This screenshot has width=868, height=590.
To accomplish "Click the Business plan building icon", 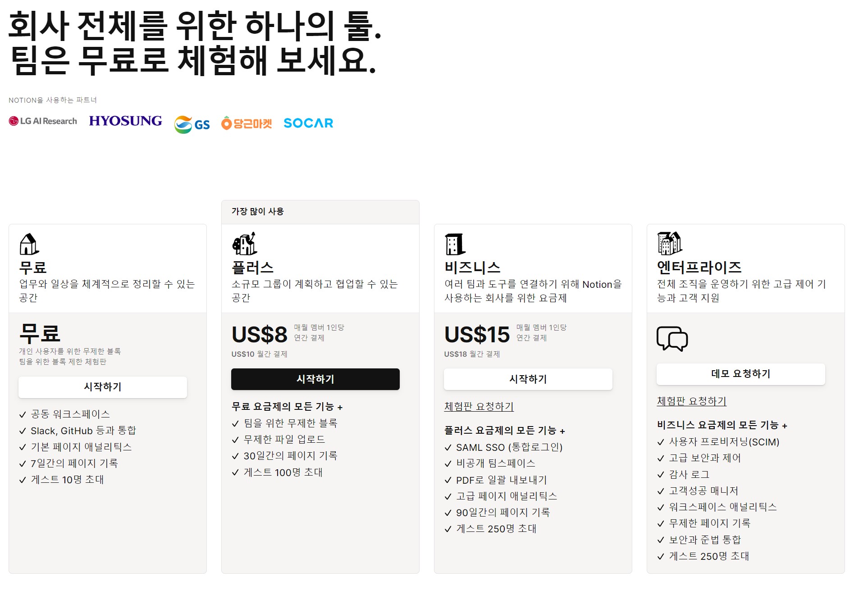I will 455,244.
